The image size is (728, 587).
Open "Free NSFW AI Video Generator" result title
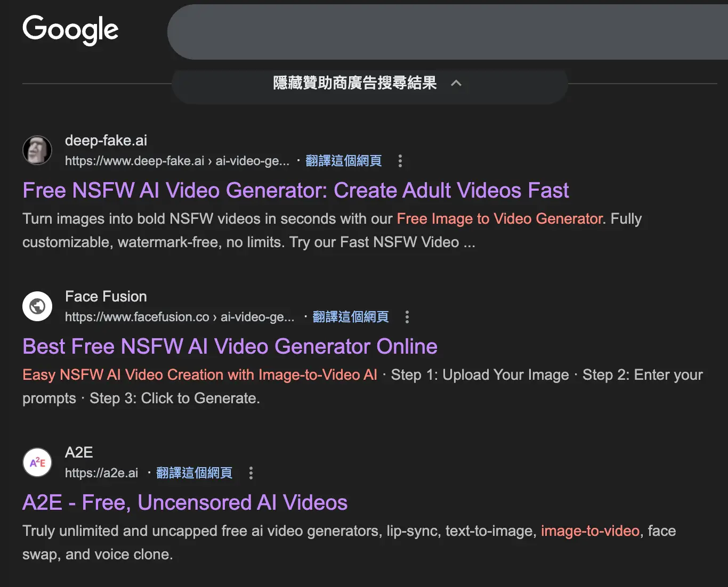click(x=296, y=191)
